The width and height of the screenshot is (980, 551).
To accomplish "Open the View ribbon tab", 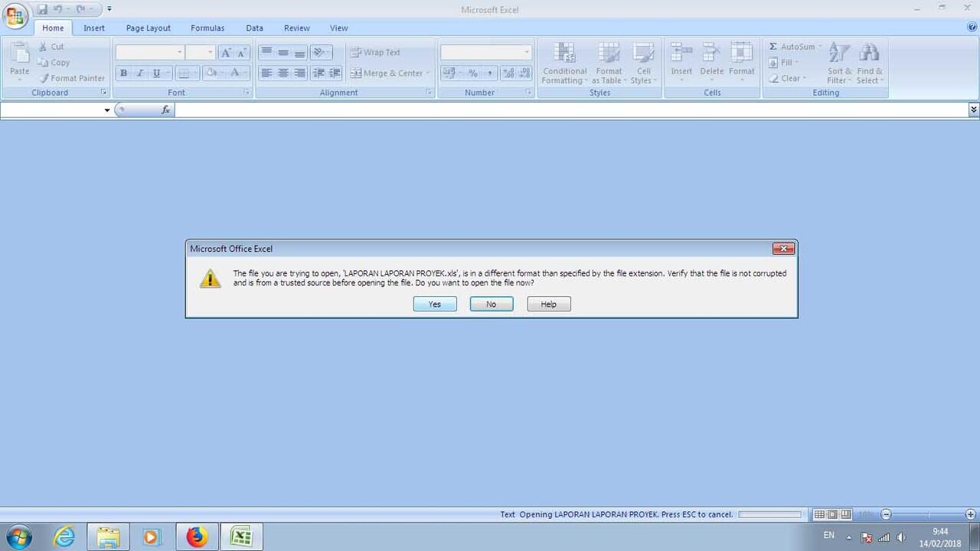I will click(339, 28).
